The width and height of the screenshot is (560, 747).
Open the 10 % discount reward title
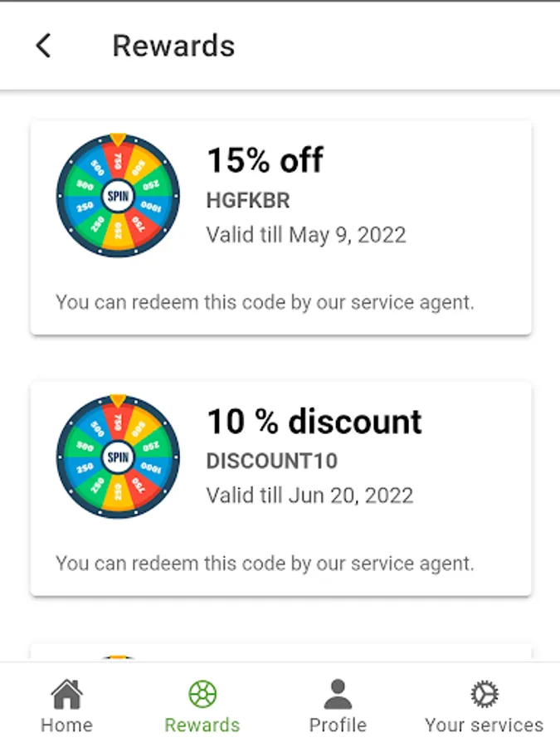pos(314,422)
